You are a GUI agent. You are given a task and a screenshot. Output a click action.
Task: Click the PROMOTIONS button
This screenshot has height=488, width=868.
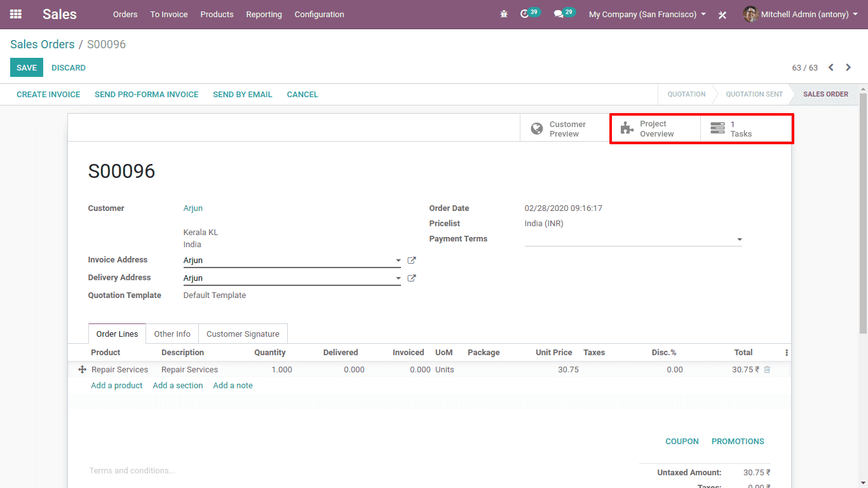click(738, 441)
